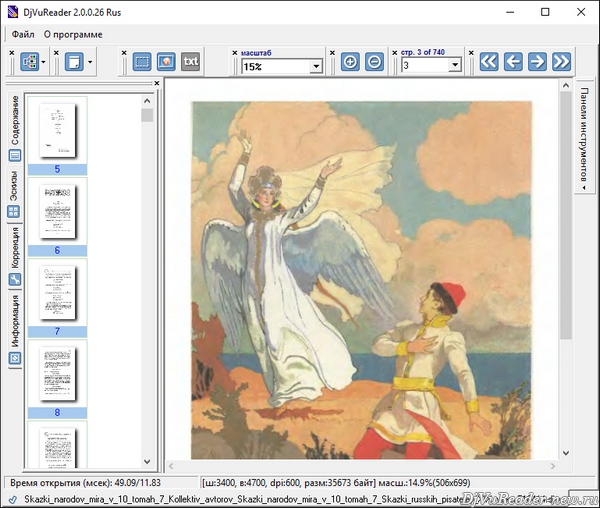Image resolution: width=600 pixels, height=508 pixels.
Task: Click the DjVuReader app icon in title bar
Action: click(13, 12)
